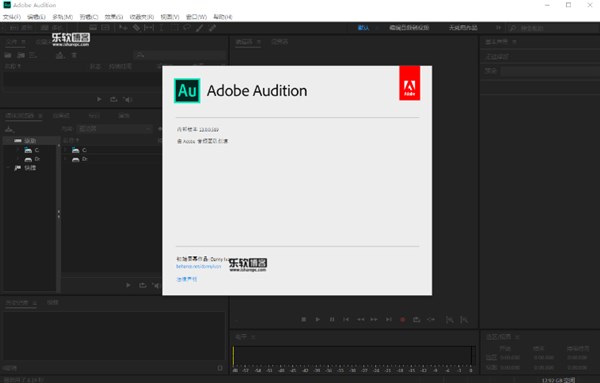600x383 pixels.
Task: Select the Lasso Selection tool
Action: pos(187,28)
